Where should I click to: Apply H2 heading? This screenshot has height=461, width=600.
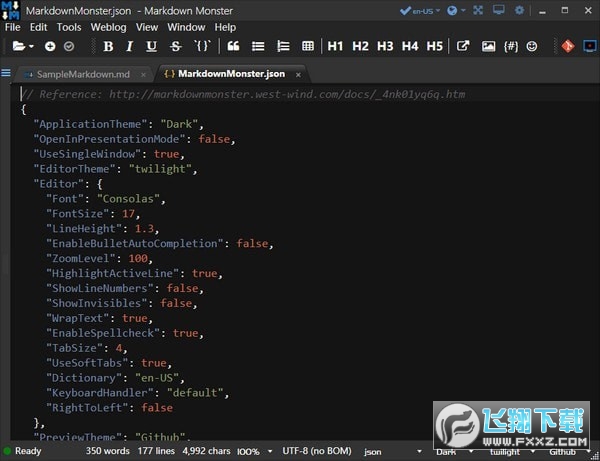click(360, 46)
